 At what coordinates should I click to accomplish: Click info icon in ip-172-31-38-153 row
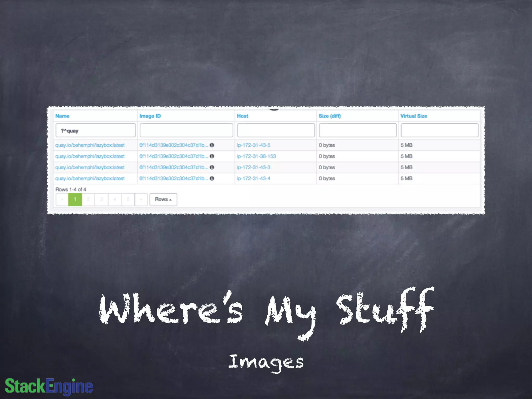coord(212,156)
